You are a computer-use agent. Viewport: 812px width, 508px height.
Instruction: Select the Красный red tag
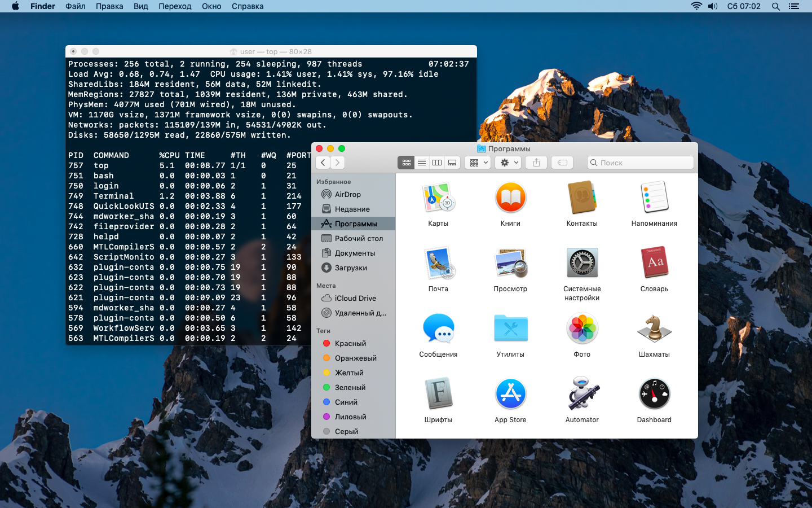(x=350, y=343)
